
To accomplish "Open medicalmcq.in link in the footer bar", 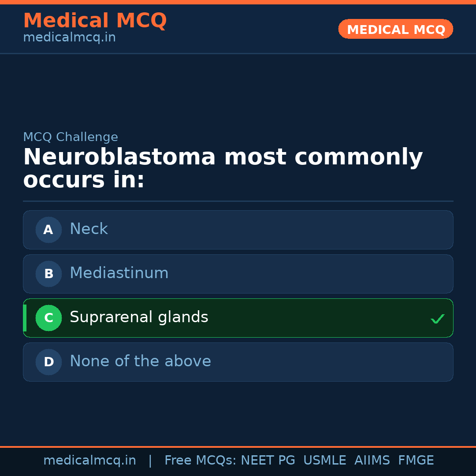I will [89, 461].
